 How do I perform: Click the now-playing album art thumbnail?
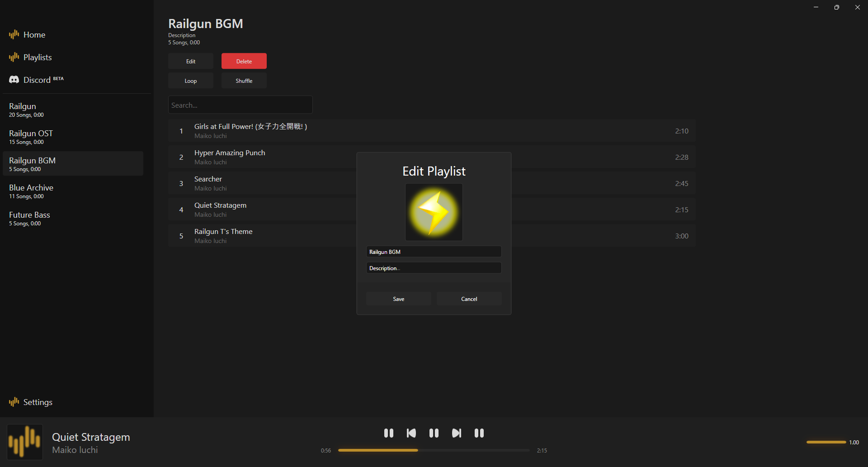[25, 442]
